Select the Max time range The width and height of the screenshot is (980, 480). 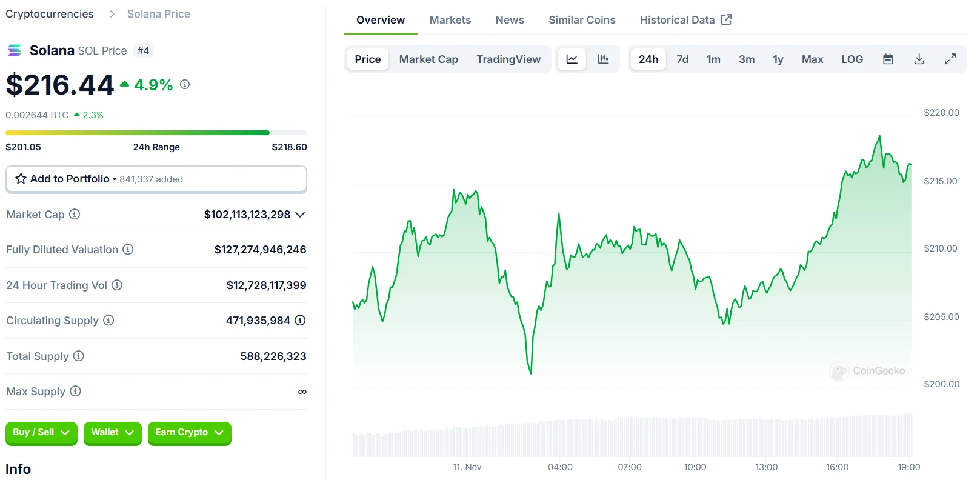click(x=812, y=59)
